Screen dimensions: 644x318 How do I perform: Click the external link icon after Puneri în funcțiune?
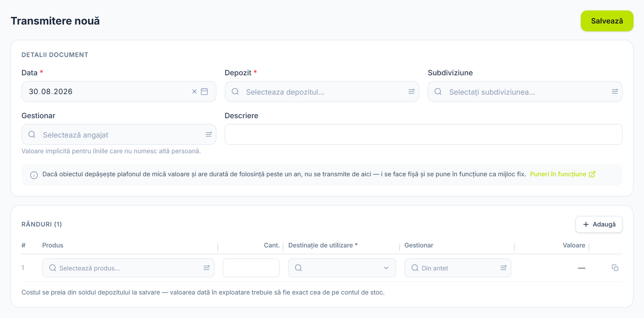pyautogui.click(x=592, y=174)
